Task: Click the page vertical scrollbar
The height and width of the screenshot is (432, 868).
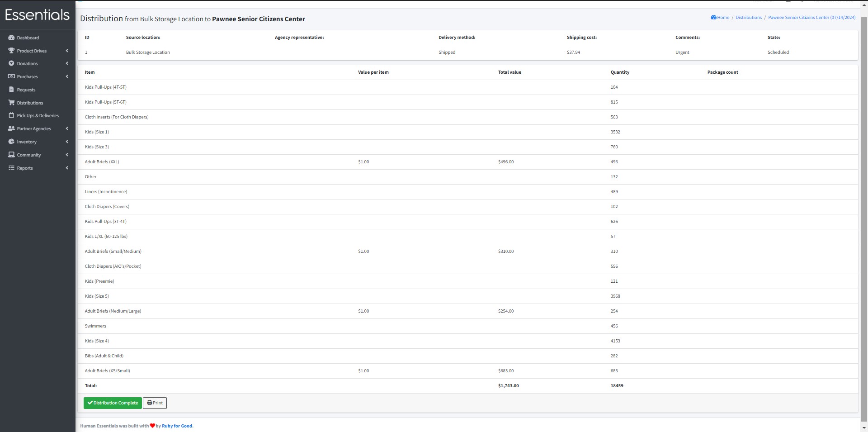Action: coord(864,219)
